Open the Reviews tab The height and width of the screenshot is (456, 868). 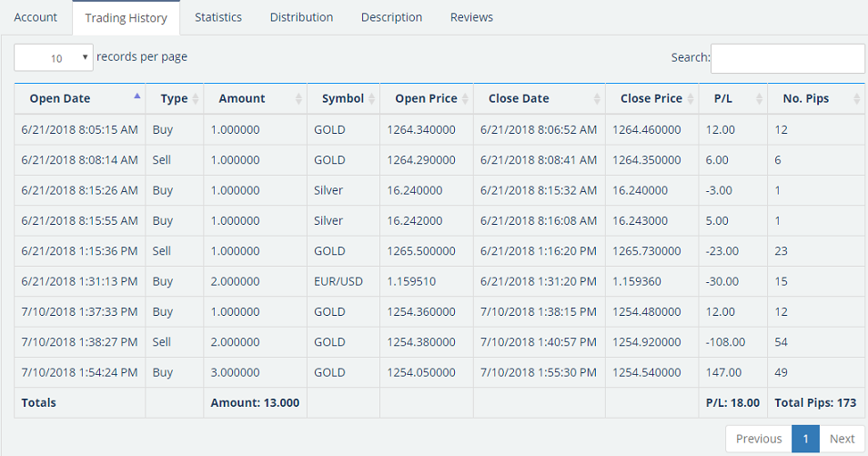tap(471, 17)
